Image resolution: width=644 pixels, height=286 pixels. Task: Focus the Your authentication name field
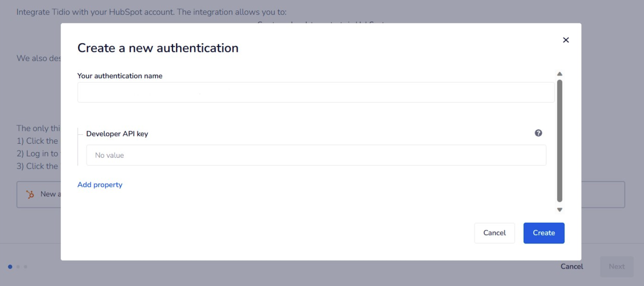pos(316,92)
